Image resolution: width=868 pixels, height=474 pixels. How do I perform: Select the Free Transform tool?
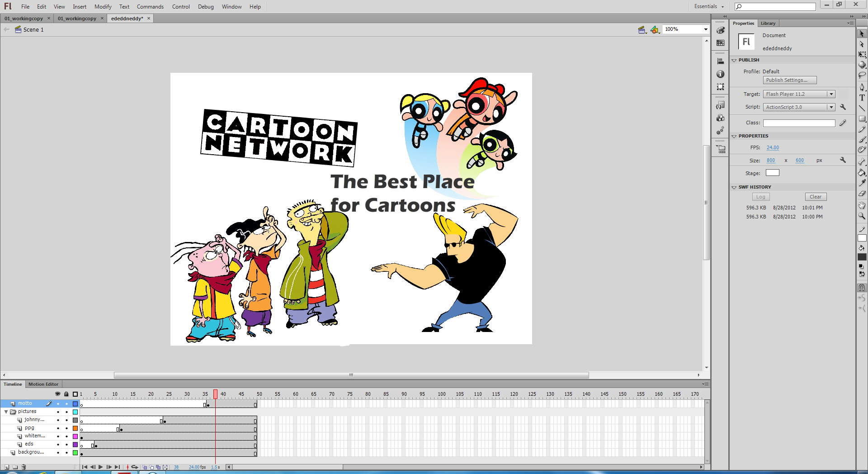(862, 54)
